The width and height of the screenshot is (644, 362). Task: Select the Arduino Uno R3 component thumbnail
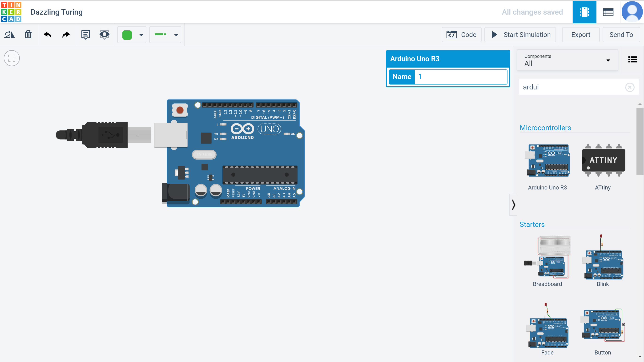point(547,161)
